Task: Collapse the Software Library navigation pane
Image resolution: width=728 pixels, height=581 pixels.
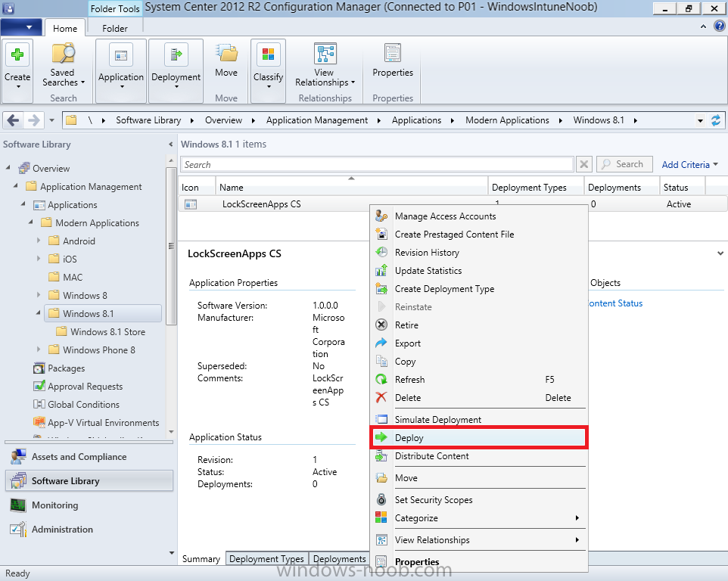Action: [170, 144]
